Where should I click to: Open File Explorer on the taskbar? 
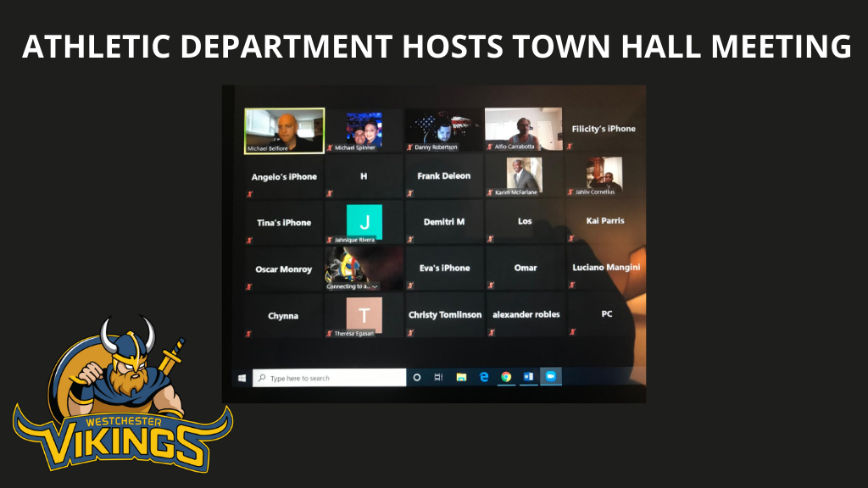pyautogui.click(x=462, y=376)
